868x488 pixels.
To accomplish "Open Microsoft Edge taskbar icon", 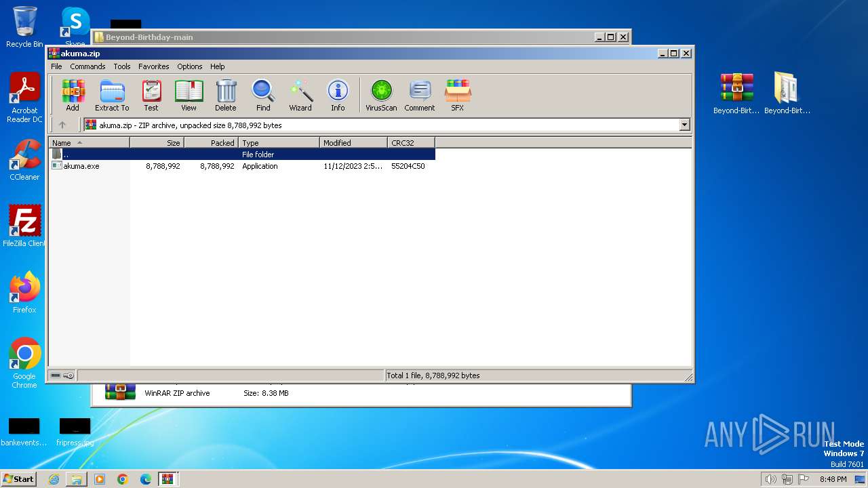I will point(146,479).
